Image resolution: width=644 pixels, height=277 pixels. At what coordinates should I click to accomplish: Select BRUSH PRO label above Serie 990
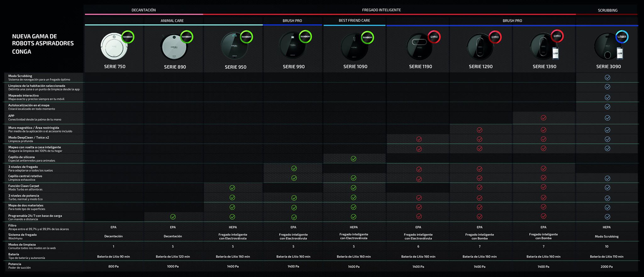coord(292,21)
